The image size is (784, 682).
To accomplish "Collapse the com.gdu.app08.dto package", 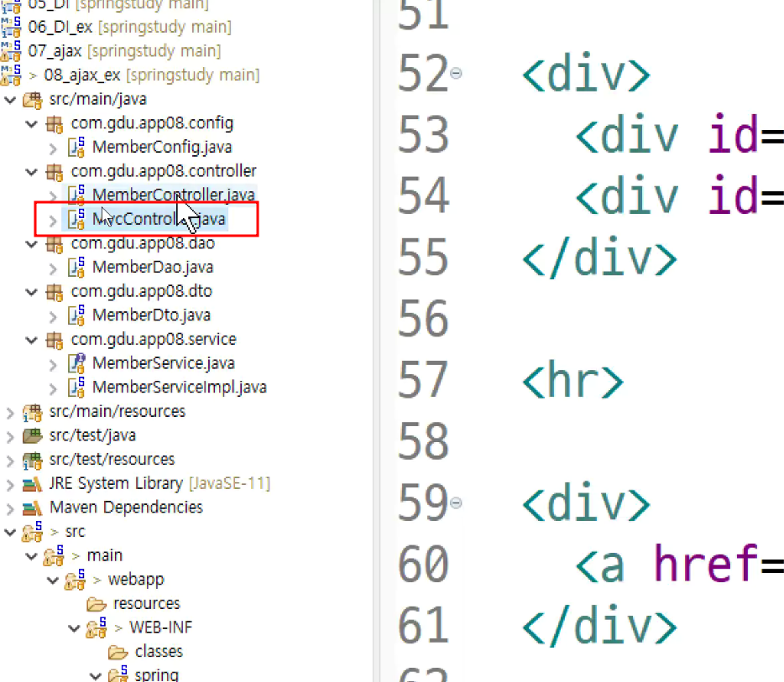I will click(x=32, y=291).
